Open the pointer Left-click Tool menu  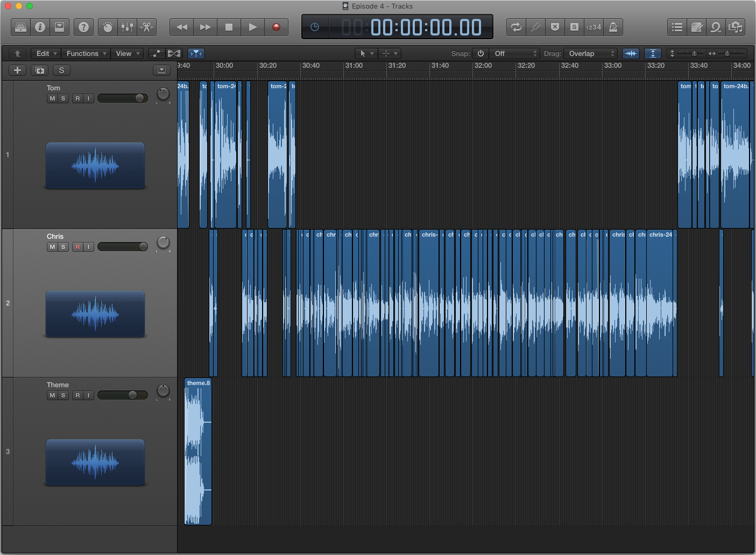(366, 53)
